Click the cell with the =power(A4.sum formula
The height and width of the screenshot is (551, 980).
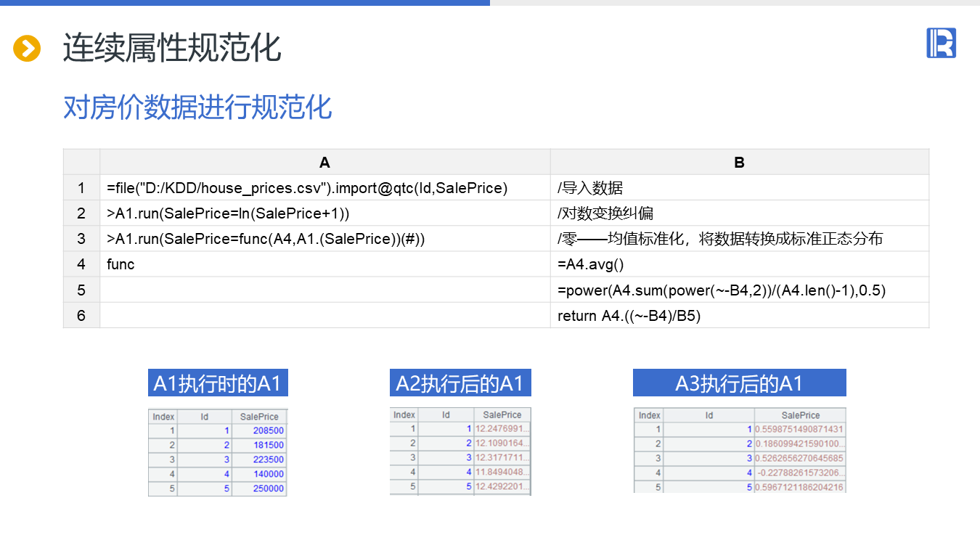point(739,290)
